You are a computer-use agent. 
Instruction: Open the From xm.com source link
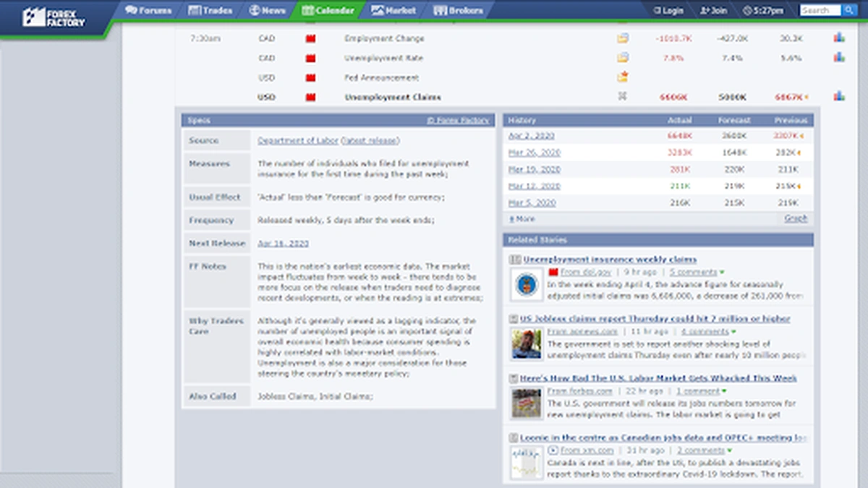click(588, 450)
